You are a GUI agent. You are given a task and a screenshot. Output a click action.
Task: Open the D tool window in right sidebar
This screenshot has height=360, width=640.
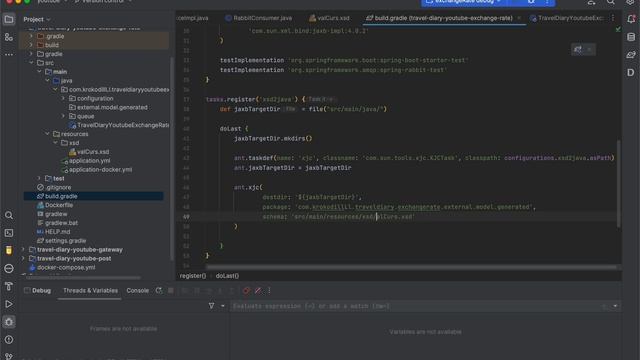pyautogui.click(x=631, y=73)
